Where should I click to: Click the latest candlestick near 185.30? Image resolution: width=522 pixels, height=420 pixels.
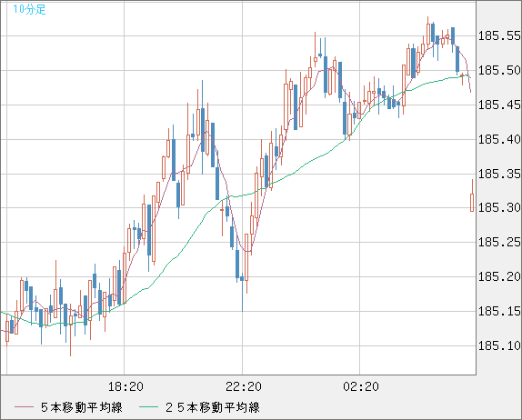tap(472, 196)
